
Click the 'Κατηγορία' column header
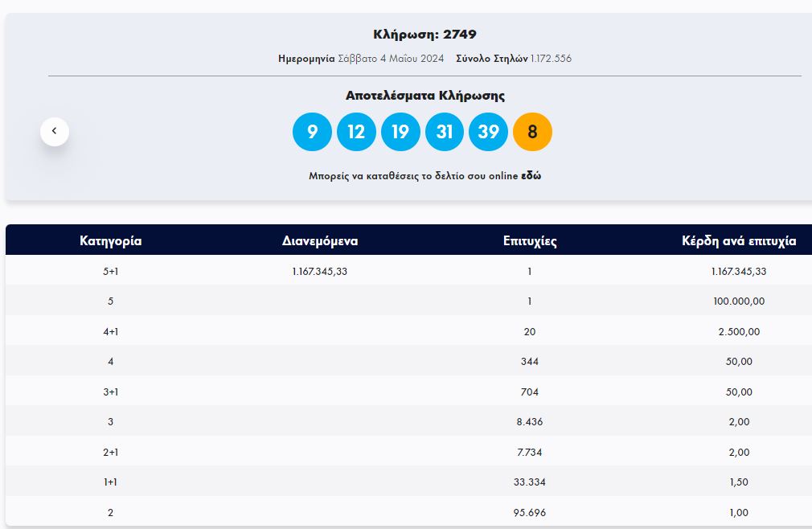(111, 240)
